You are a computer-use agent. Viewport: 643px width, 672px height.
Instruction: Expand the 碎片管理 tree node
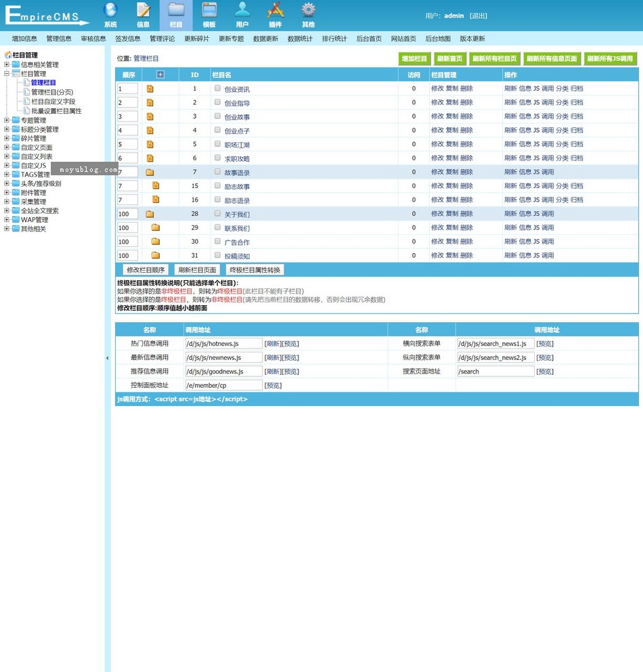tap(7, 139)
